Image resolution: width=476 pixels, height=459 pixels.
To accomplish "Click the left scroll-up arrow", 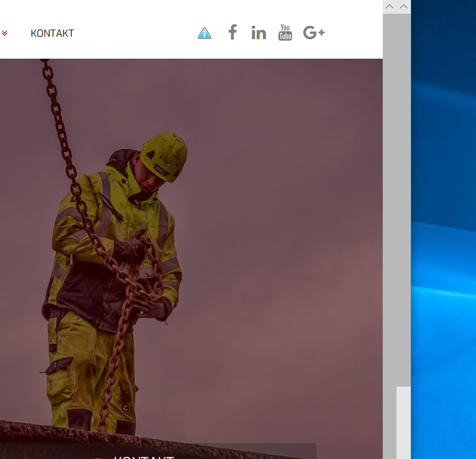I will tap(389, 7).
